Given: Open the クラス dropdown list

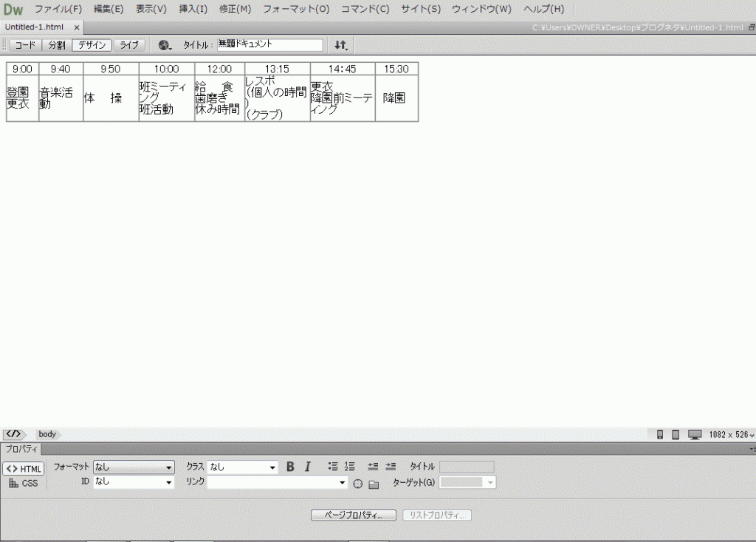Looking at the screenshot, I should (x=242, y=467).
